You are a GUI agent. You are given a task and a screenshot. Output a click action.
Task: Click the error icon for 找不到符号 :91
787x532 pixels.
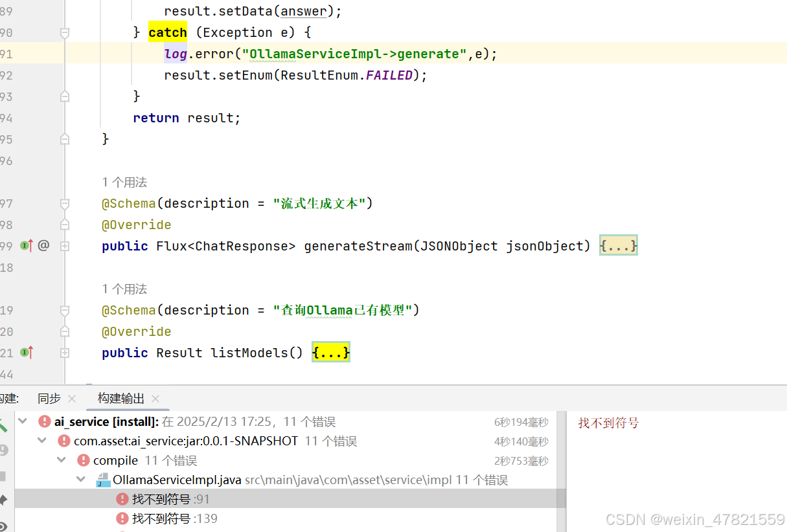[x=122, y=499]
